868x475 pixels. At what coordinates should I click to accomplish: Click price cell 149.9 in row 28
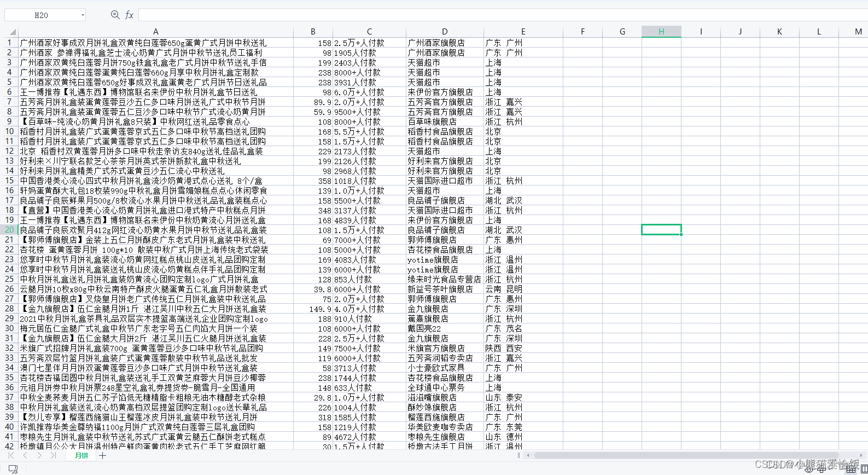[x=313, y=309]
